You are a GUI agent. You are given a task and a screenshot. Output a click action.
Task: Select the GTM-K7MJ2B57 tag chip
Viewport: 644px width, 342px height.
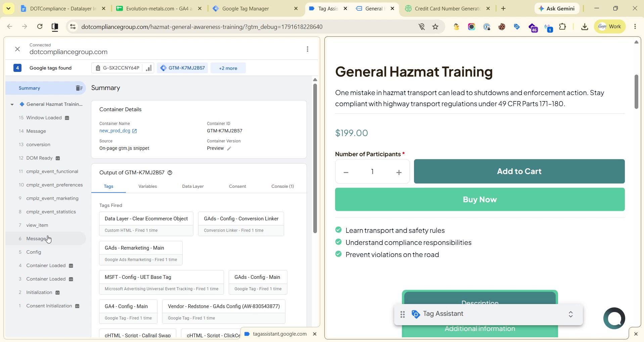[x=183, y=68]
